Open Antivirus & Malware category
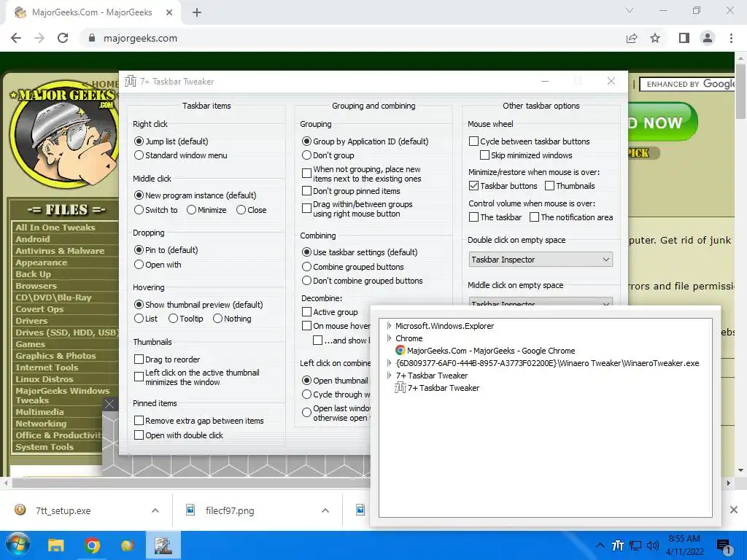This screenshot has height=560, width=747. pos(60,251)
